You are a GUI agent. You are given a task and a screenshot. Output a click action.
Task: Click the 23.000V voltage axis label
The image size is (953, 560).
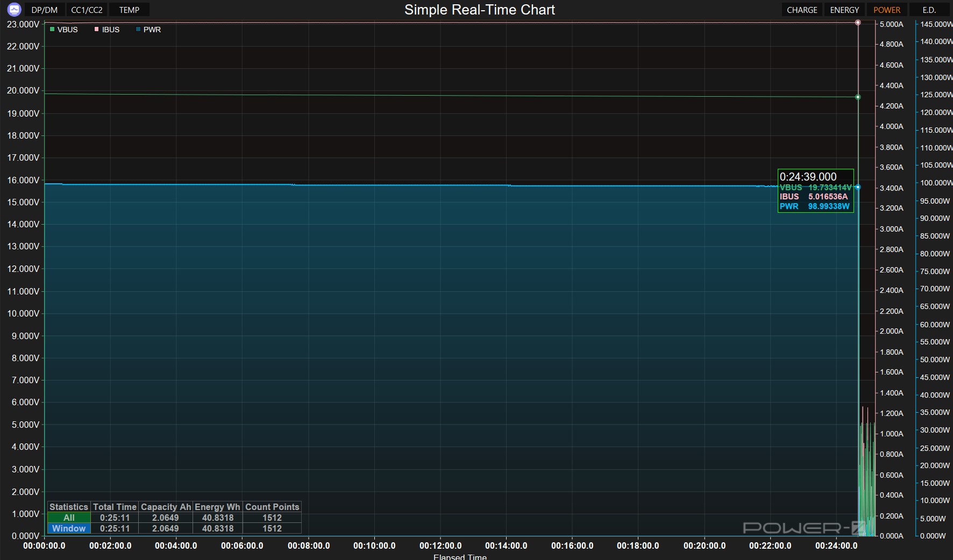coord(23,24)
